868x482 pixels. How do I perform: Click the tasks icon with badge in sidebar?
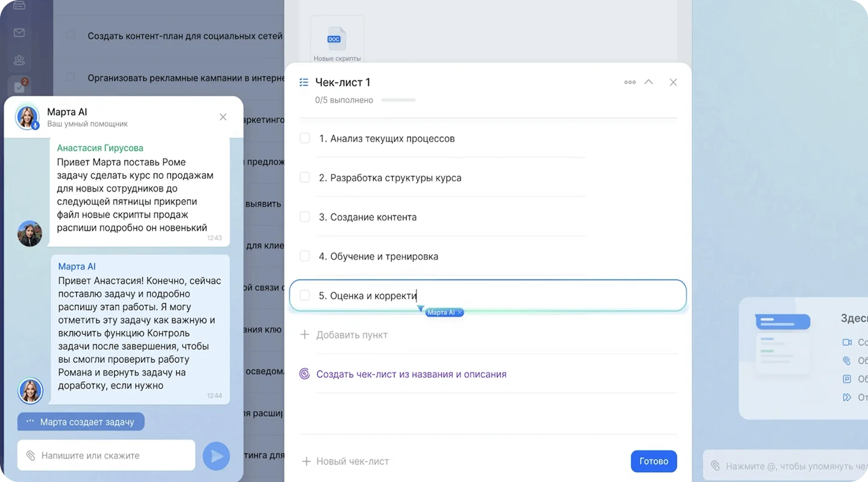[x=20, y=86]
